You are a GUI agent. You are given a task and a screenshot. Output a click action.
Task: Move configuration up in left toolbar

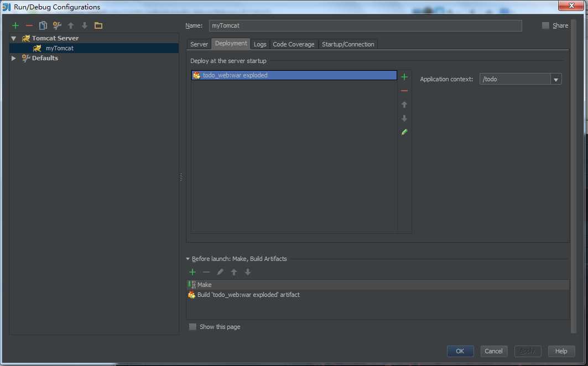(x=70, y=25)
